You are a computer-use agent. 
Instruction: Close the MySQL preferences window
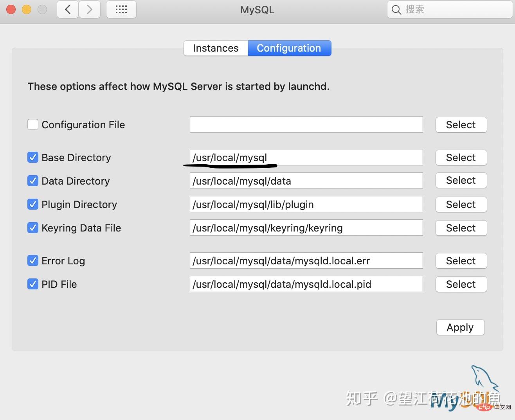11,9
